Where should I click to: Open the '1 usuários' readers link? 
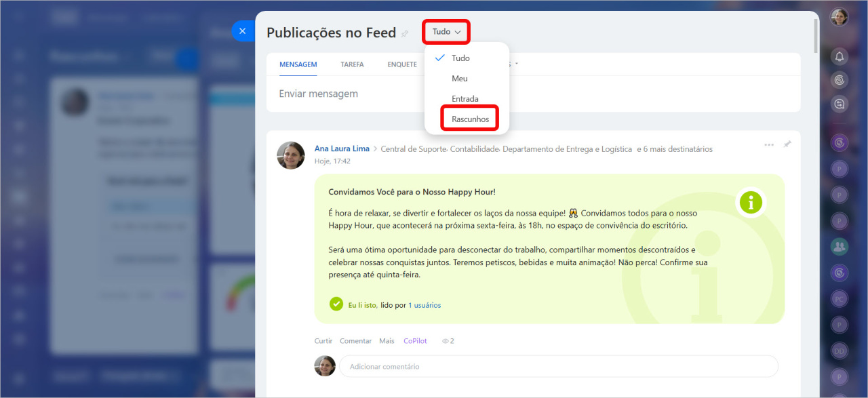(x=425, y=305)
